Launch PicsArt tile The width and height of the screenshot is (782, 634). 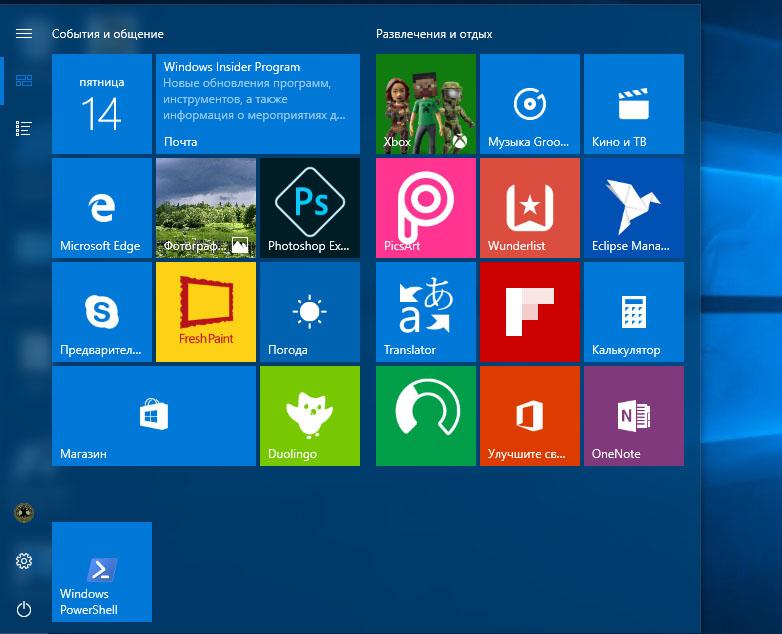(x=426, y=208)
